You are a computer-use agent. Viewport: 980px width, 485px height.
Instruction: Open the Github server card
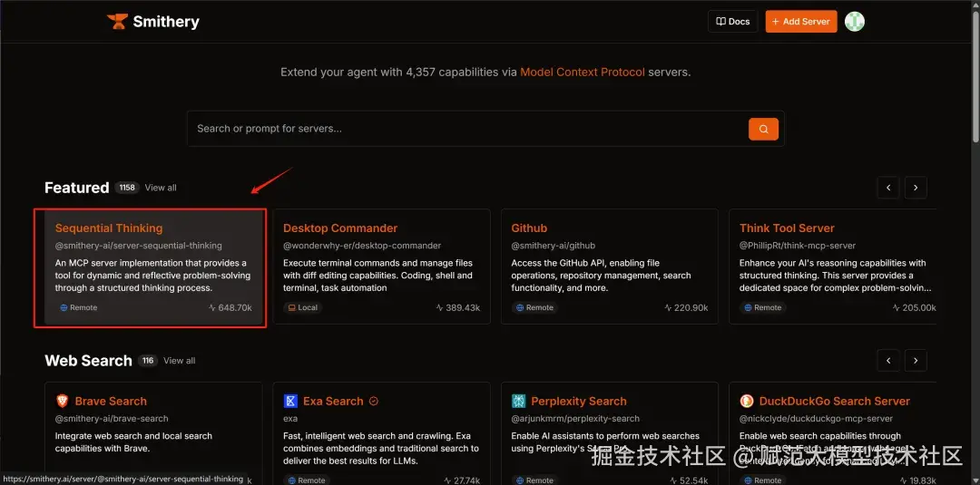click(610, 267)
